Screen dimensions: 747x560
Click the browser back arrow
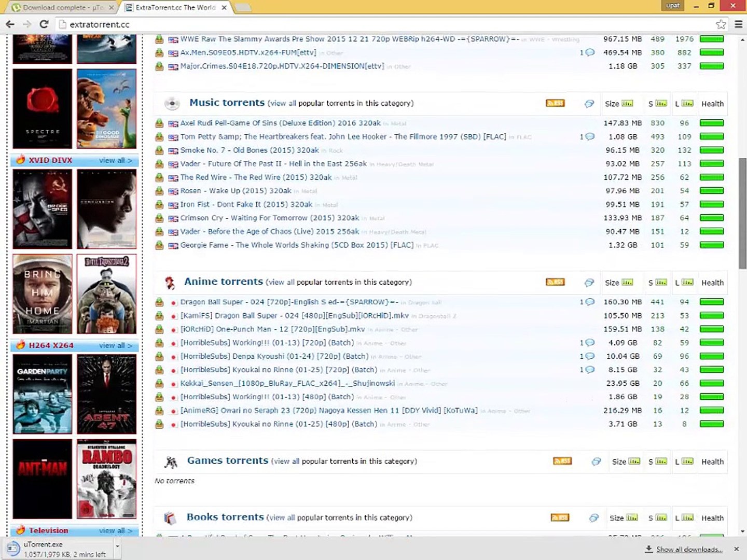[x=10, y=24]
